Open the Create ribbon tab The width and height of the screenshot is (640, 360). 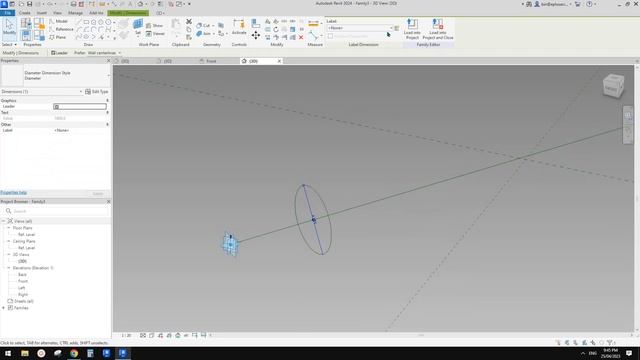[x=24, y=13]
